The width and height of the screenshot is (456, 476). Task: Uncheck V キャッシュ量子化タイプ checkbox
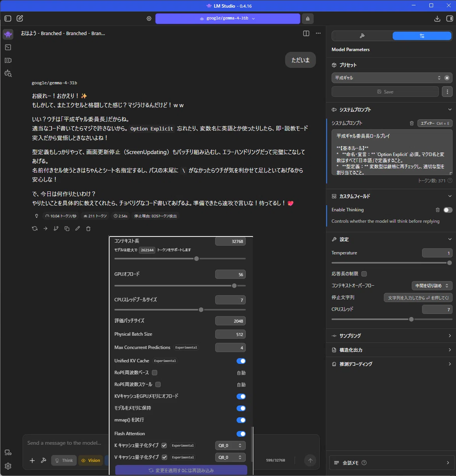click(164, 457)
